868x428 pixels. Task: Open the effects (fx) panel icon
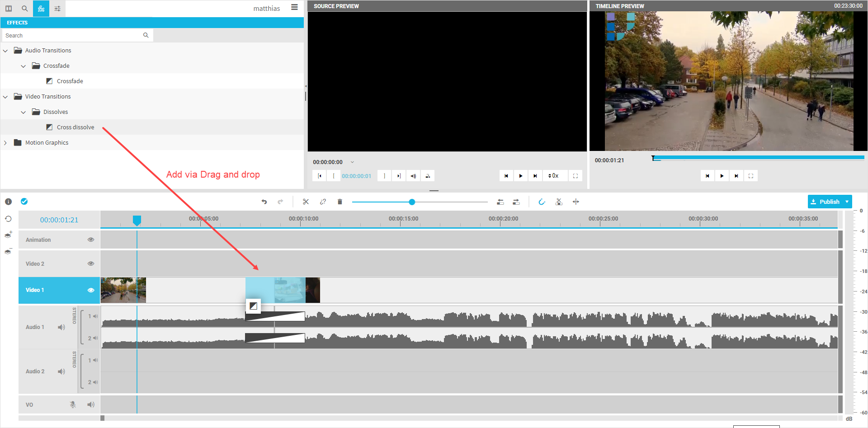tap(41, 9)
